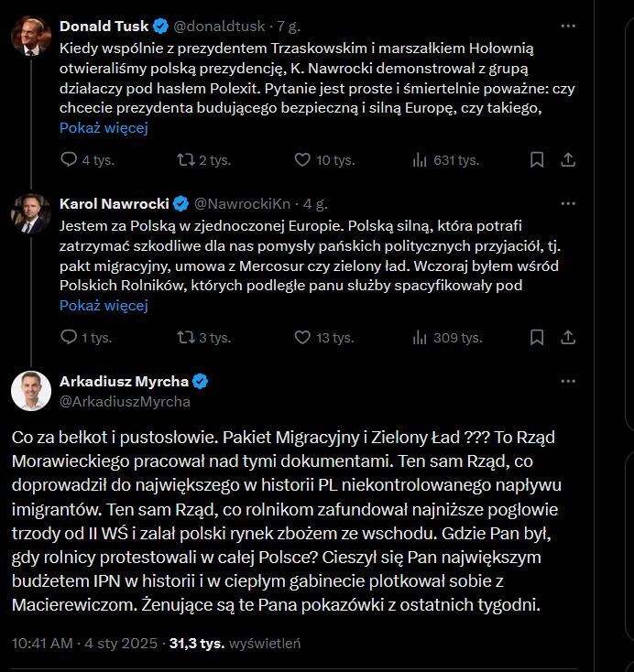Open more options on Myrcha's tweet
This screenshot has width=634, height=672.
pos(568,382)
